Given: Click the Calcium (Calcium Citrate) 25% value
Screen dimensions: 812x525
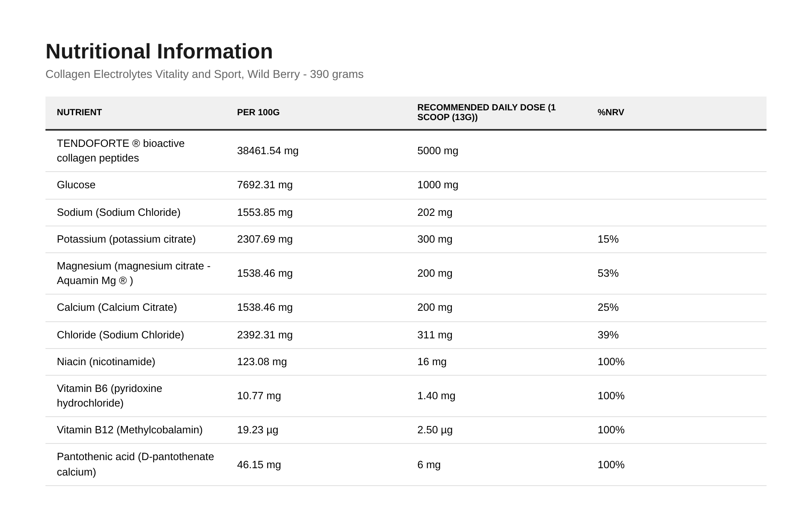Looking at the screenshot, I should [608, 308].
